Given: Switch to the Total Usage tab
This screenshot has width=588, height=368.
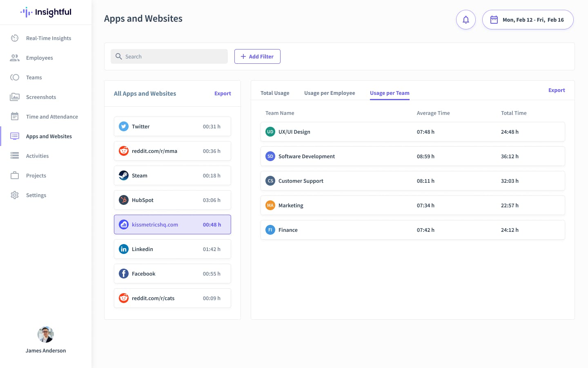Looking at the screenshot, I should point(275,93).
